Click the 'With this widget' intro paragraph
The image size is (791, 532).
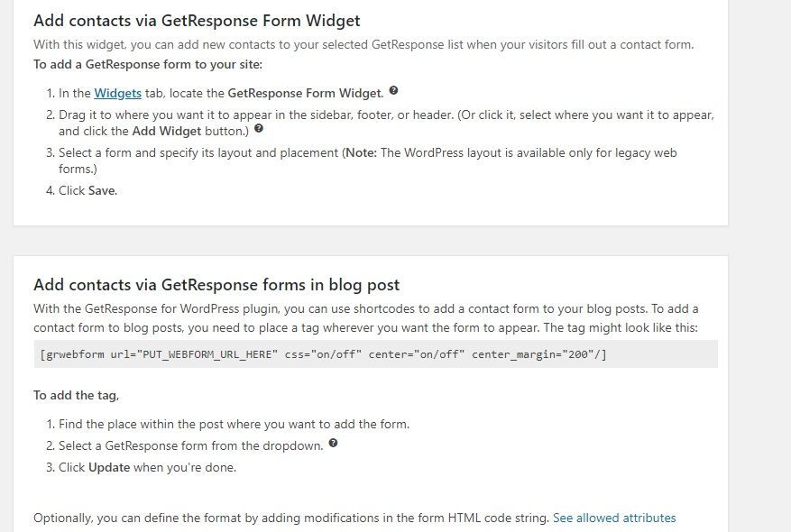363,44
